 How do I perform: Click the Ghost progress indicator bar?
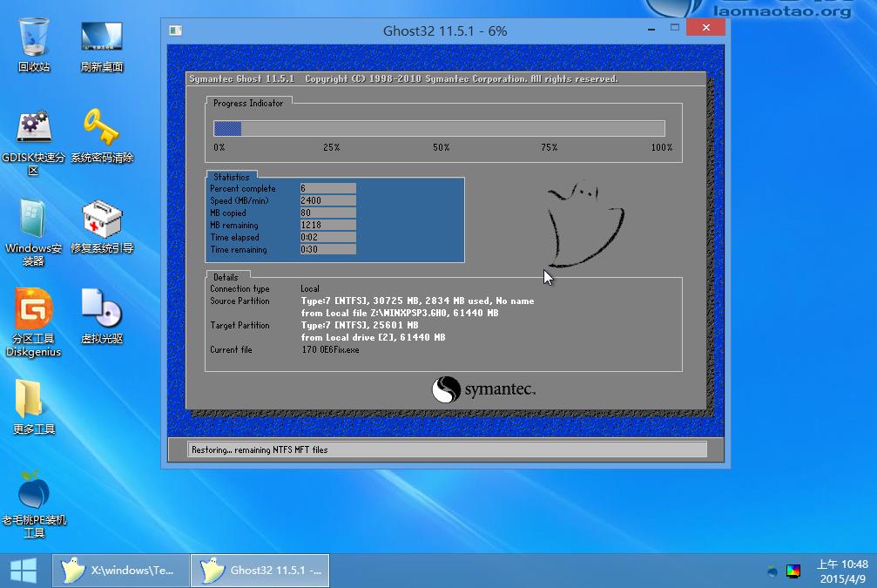[439, 129]
